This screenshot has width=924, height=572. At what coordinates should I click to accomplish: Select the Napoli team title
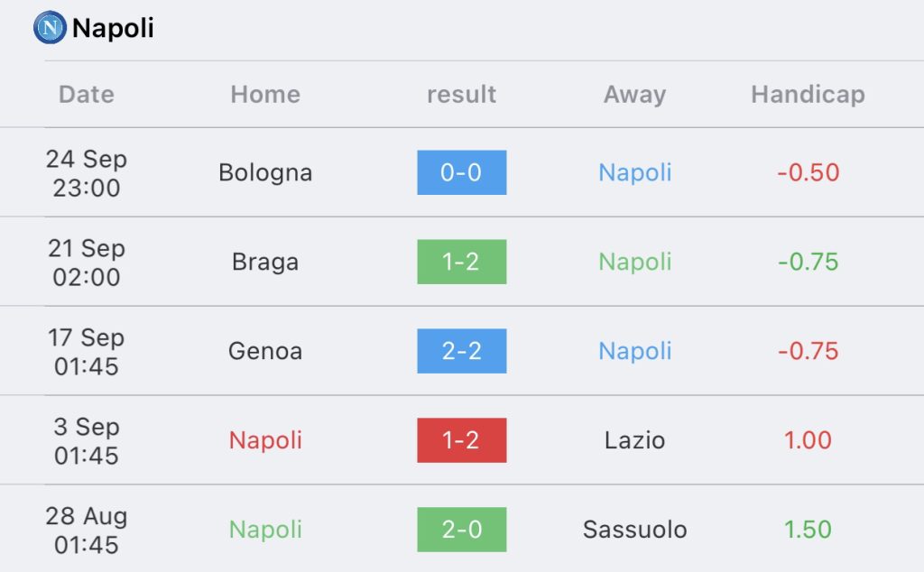point(113,28)
